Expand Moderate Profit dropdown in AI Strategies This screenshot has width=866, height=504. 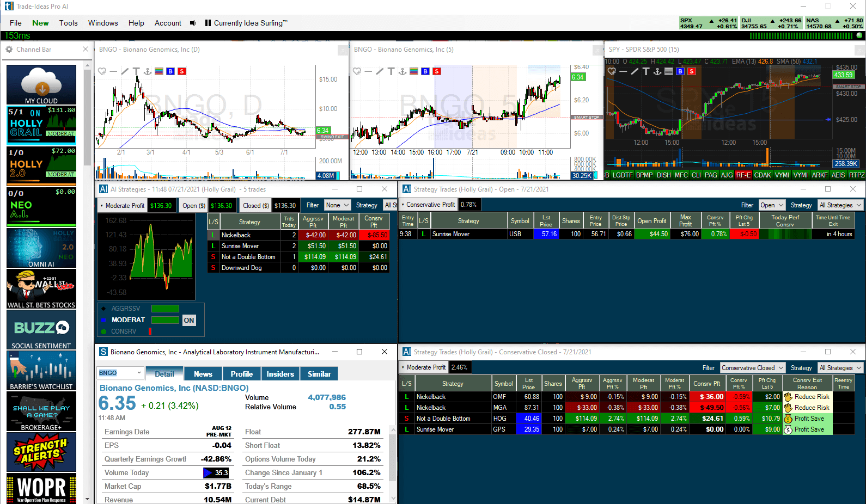click(x=121, y=205)
